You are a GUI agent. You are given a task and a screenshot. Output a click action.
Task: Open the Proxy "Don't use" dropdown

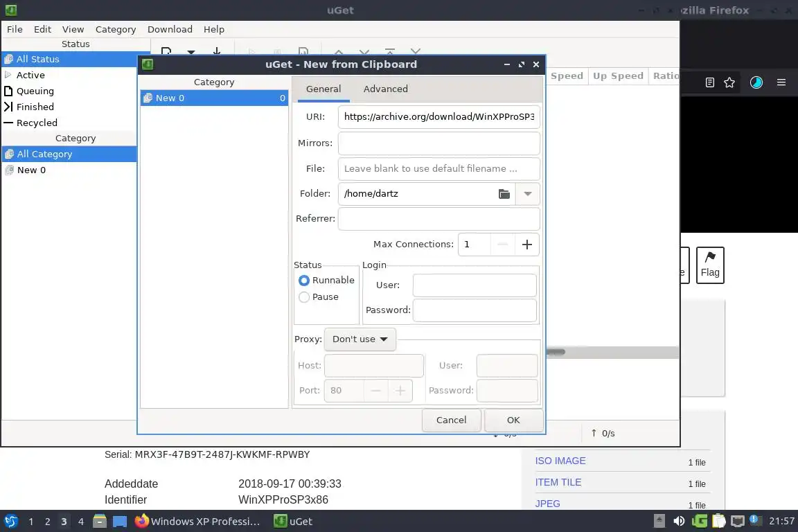pyautogui.click(x=360, y=339)
